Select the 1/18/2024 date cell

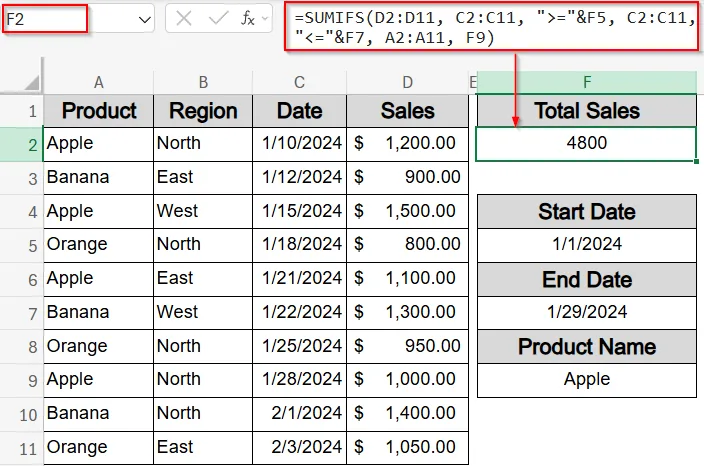[299, 245]
